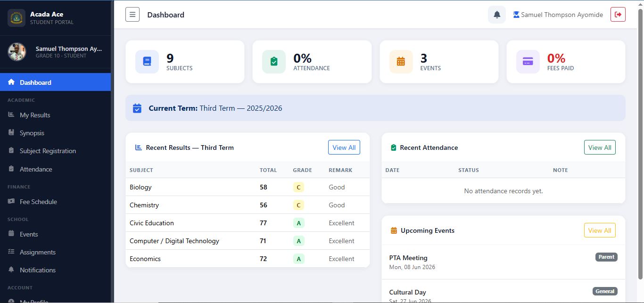
Task: Click the A grade badge for Economics
Action: (298, 259)
